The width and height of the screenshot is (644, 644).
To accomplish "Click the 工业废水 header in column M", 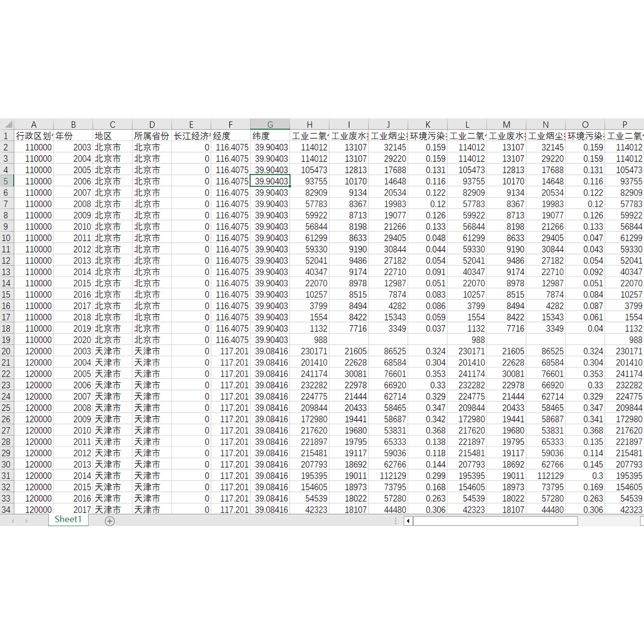I will [x=506, y=136].
